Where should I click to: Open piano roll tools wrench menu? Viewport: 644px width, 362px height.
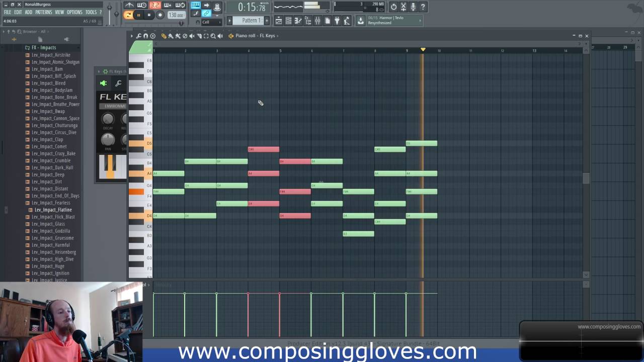(x=138, y=36)
